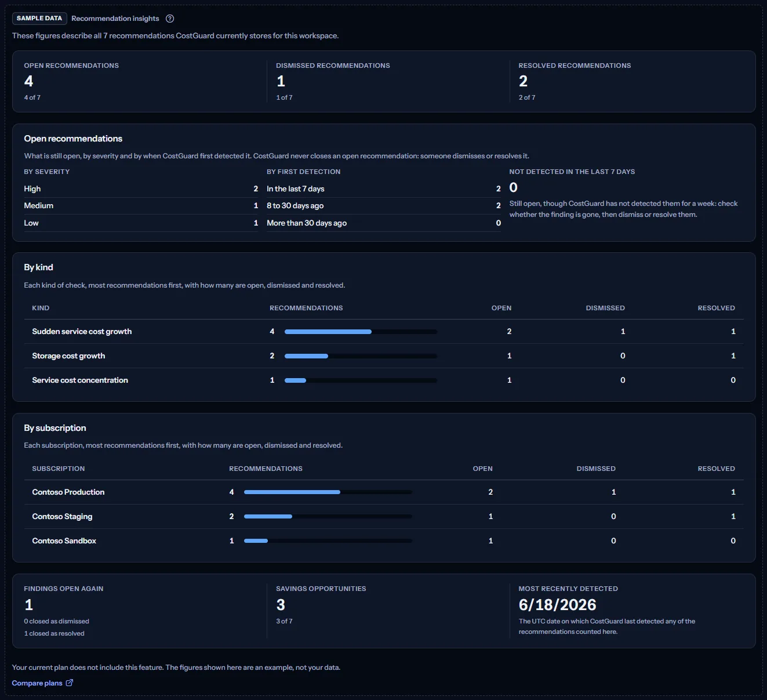Screen dimensions: 767x700
Task: Click the 'In the last 7 days' row
Action: [x=384, y=189]
